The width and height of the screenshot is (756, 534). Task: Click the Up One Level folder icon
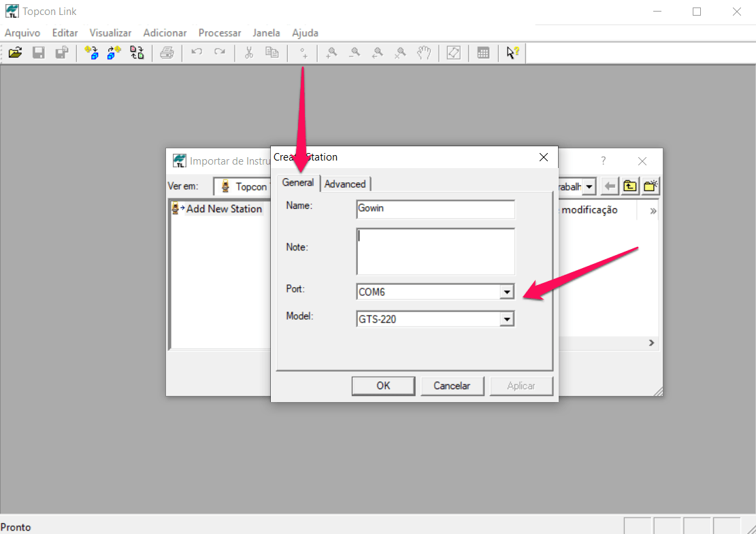pyautogui.click(x=629, y=186)
